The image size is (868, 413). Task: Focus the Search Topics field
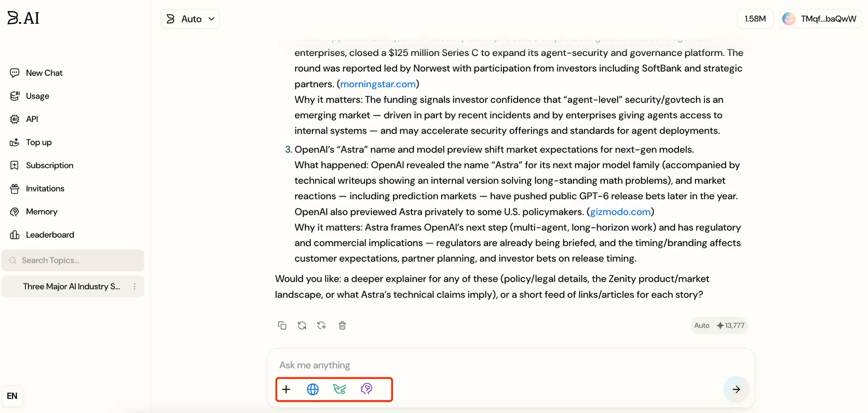73,260
